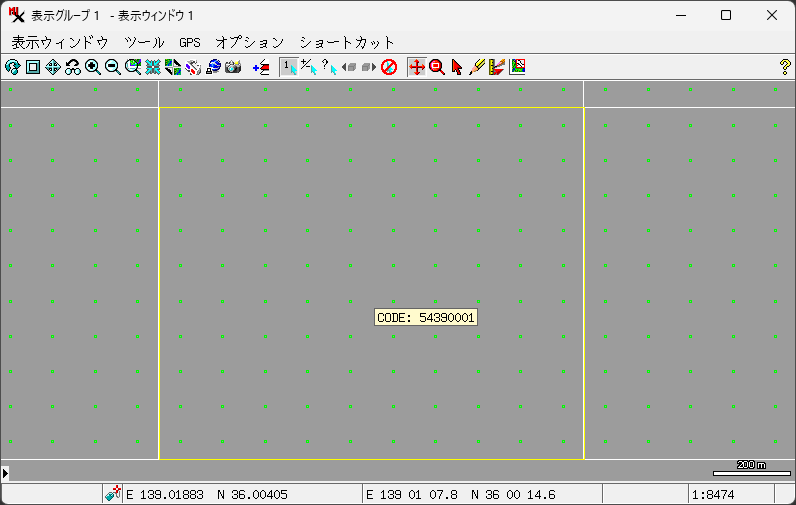Toggle the single-element select cursor mode
The image size is (796, 505).
pos(288,67)
